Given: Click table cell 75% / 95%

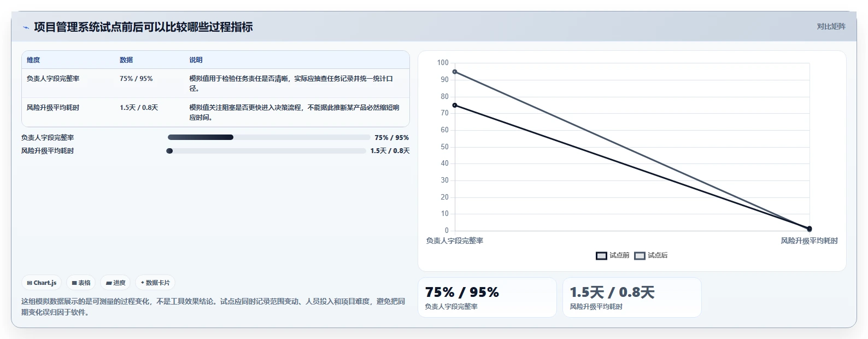Looking at the screenshot, I should tap(136, 79).
